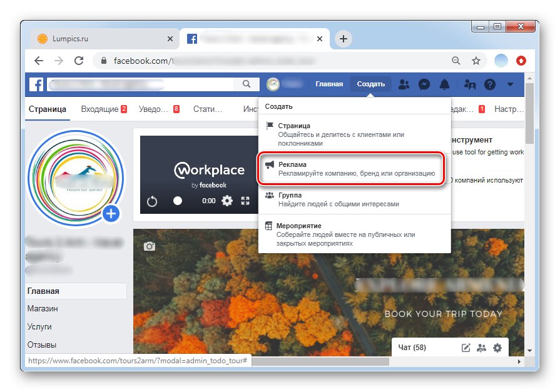
Task: Open the chat settings gear
Action: click(x=497, y=348)
